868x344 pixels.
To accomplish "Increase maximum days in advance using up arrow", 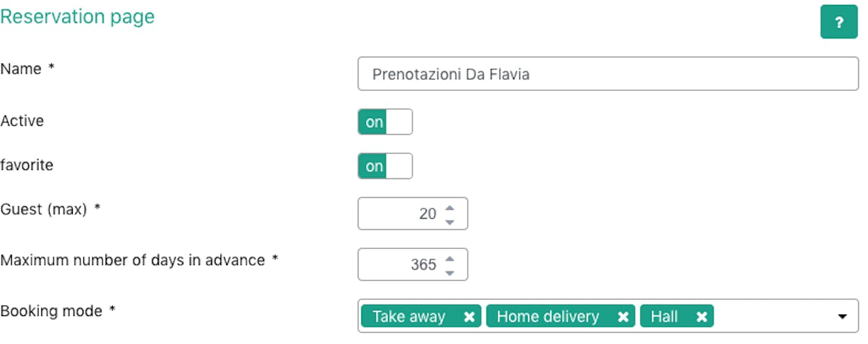I will [x=449, y=258].
